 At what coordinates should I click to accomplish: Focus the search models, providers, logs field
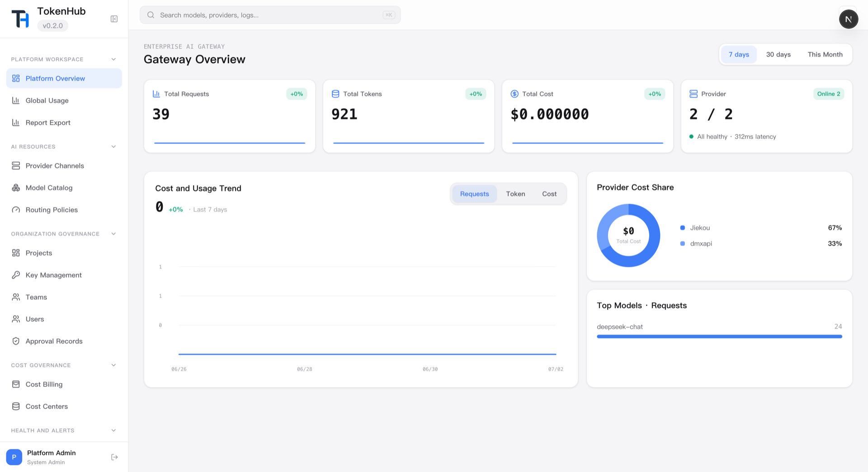[x=270, y=15]
